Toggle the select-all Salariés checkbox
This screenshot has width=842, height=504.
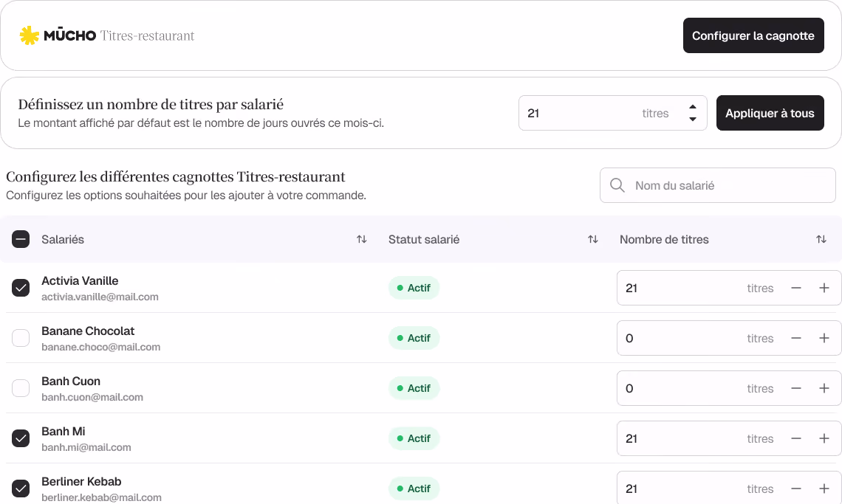(21, 239)
